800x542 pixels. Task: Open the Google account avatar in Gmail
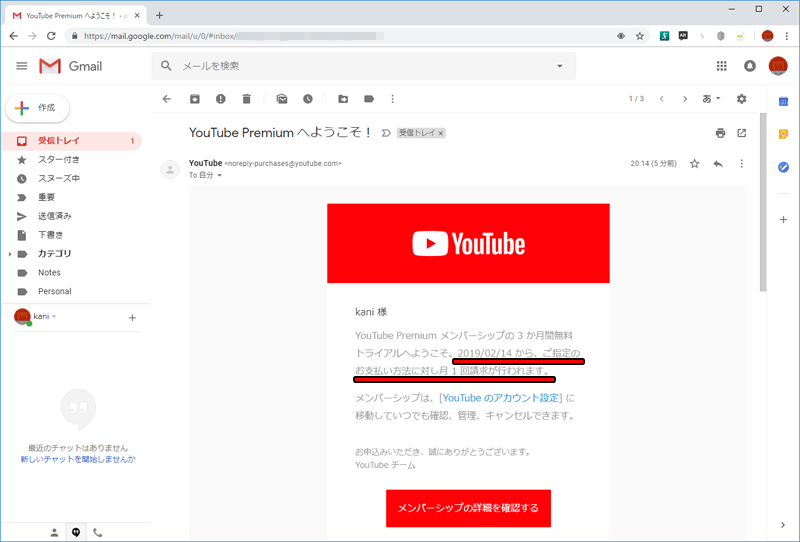point(778,66)
